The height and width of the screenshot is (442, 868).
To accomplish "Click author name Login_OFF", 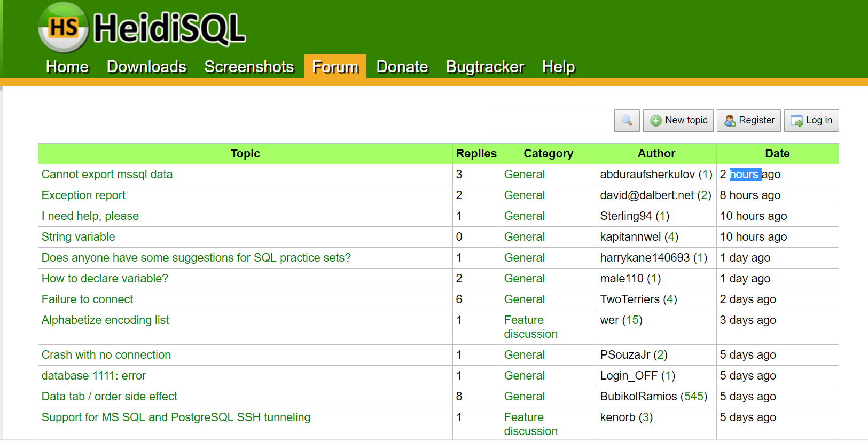I will pyautogui.click(x=629, y=376).
